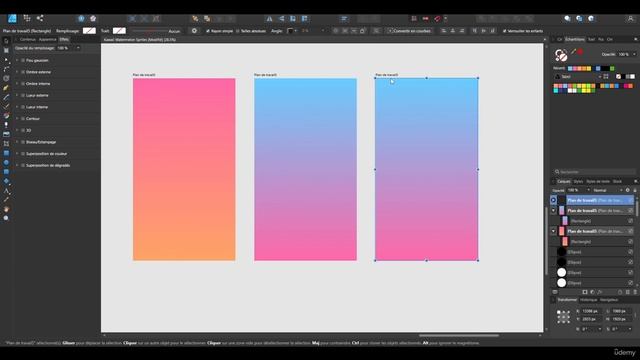Open the Opacité du remplissage dropdown
The height and width of the screenshot is (360, 640).
(78, 48)
